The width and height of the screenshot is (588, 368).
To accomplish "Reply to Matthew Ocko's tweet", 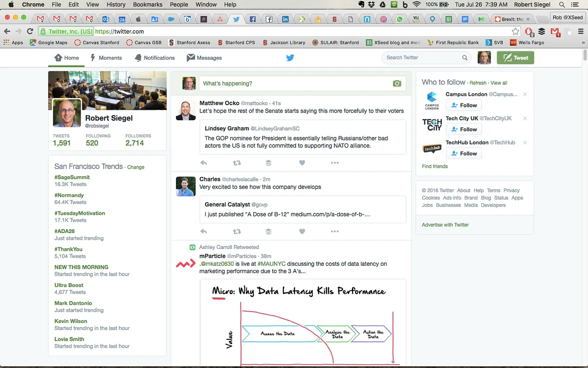I will [204, 163].
